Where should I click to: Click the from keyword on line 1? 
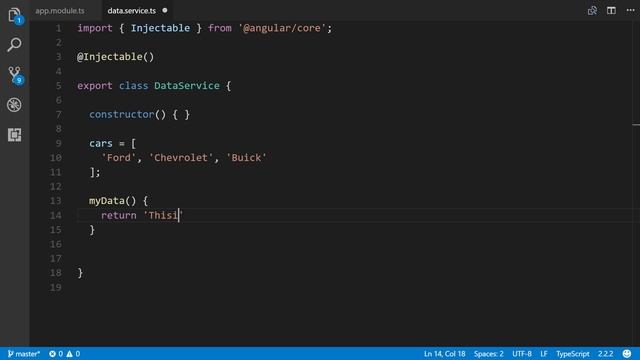coord(220,28)
